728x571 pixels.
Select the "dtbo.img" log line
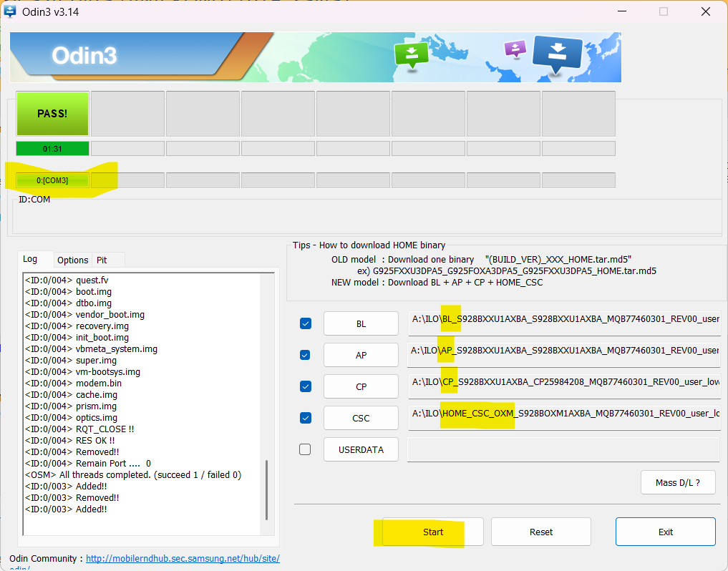coord(68,303)
